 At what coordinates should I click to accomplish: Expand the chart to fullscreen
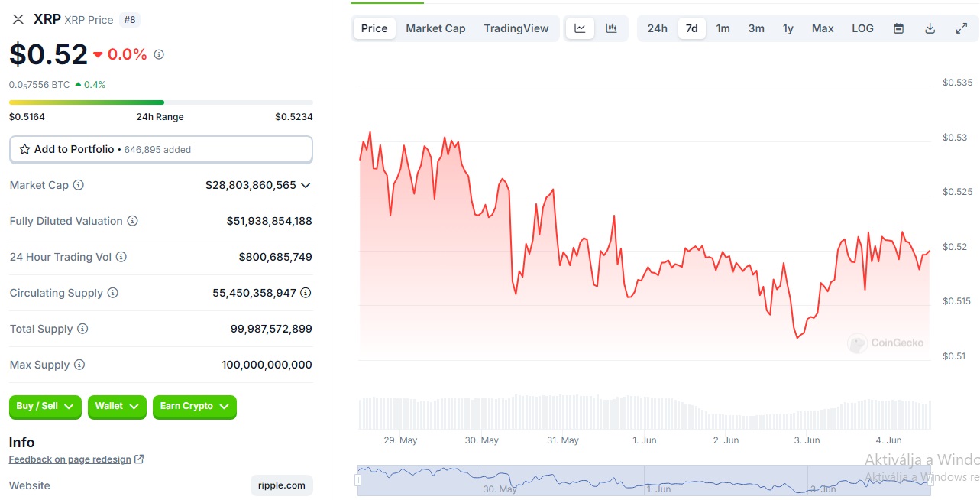click(962, 28)
